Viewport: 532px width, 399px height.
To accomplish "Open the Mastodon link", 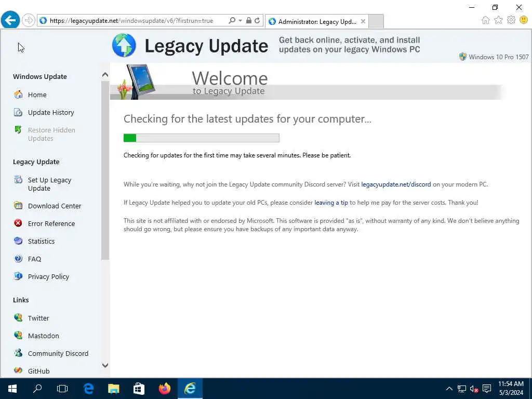I will coord(44,336).
